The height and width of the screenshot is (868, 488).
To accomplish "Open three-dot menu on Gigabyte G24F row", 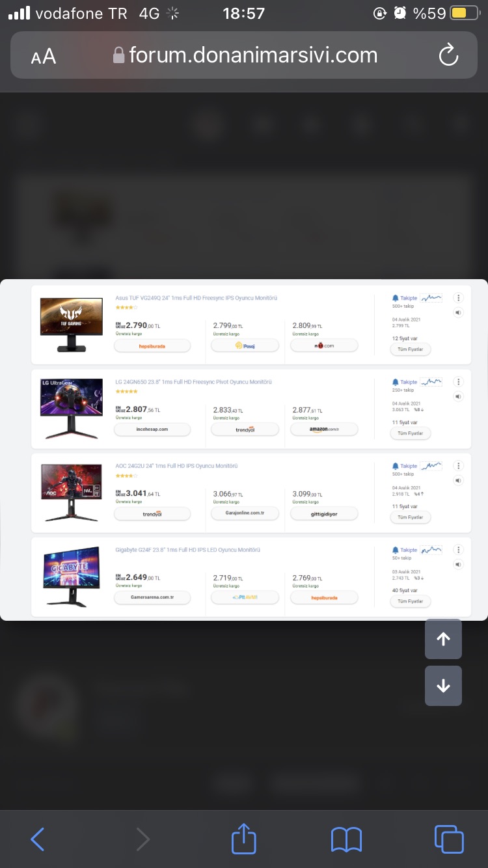I will (x=459, y=550).
